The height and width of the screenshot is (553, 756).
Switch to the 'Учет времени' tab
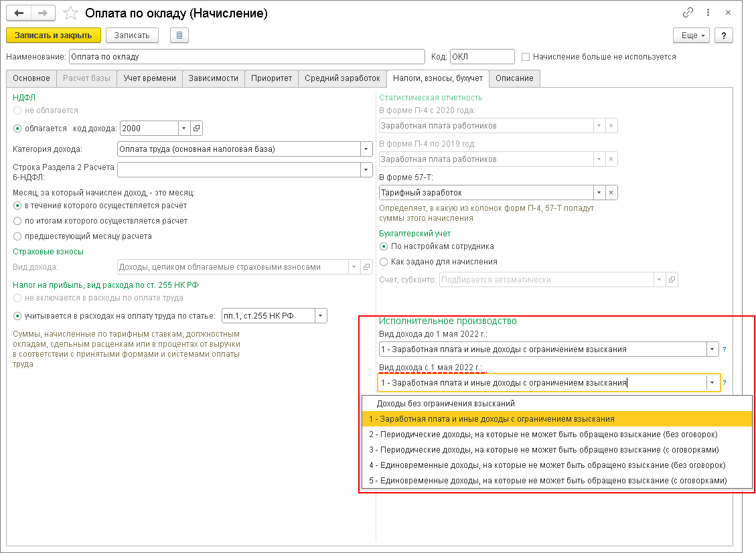tap(149, 78)
